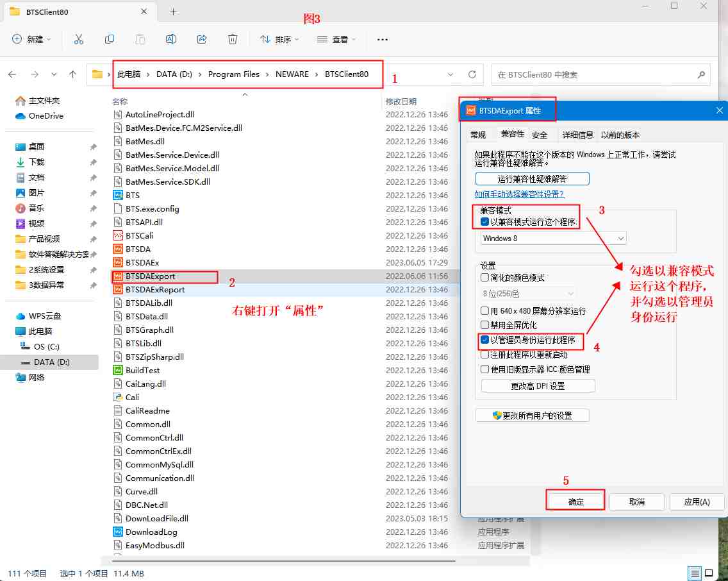Toggle 以兼容模式运行这个程序 checkbox
This screenshot has height=581, width=728.
click(x=484, y=222)
